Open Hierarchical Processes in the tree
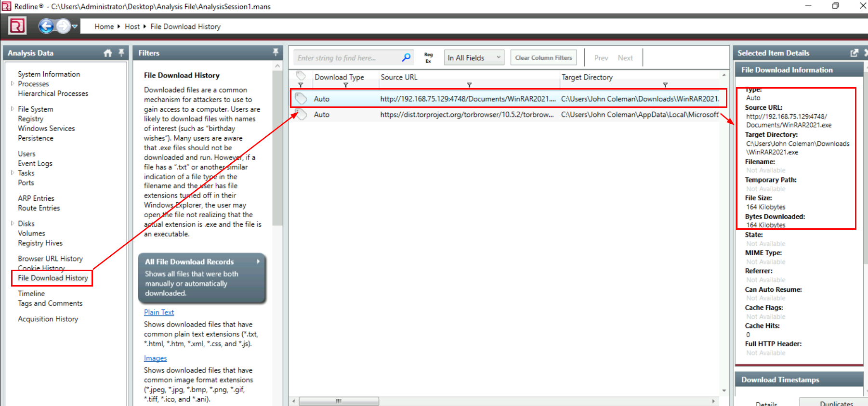The image size is (868, 406). tap(53, 93)
